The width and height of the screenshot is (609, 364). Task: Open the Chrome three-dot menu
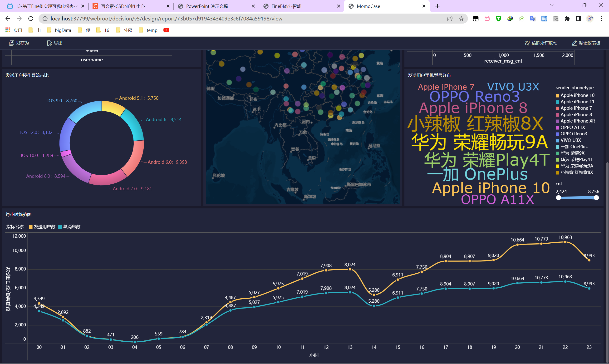tap(601, 19)
